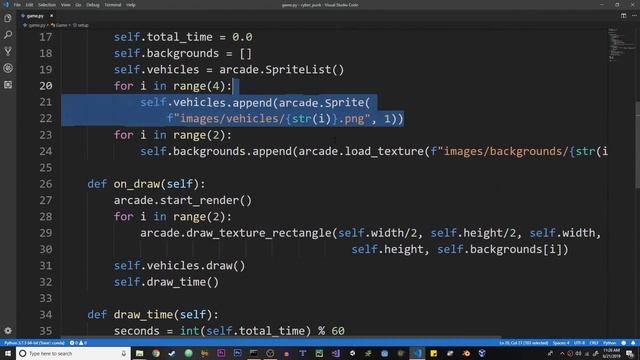This screenshot has width=640, height=360.
Task: Close the game.py editor tab
Action: (x=51, y=16)
